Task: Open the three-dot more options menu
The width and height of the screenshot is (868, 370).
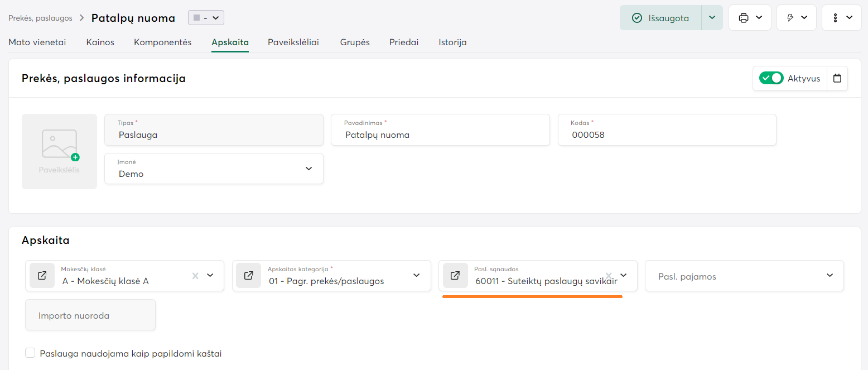Action: click(835, 18)
